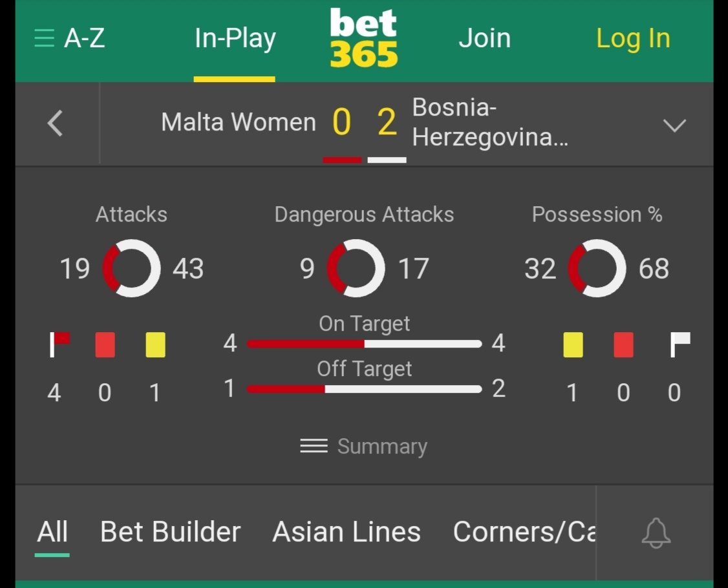Click the Log In link
Screen dimensions: 728x588
(633, 39)
